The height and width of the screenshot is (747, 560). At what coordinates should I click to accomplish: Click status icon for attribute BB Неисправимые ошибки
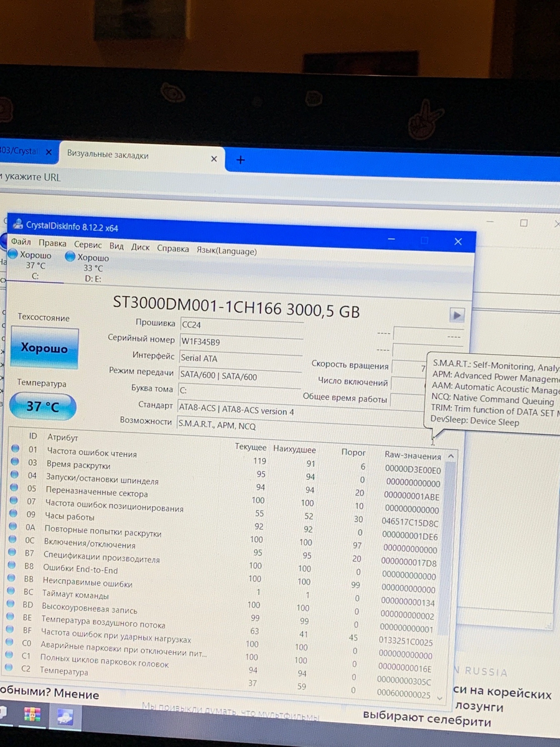[10, 578]
